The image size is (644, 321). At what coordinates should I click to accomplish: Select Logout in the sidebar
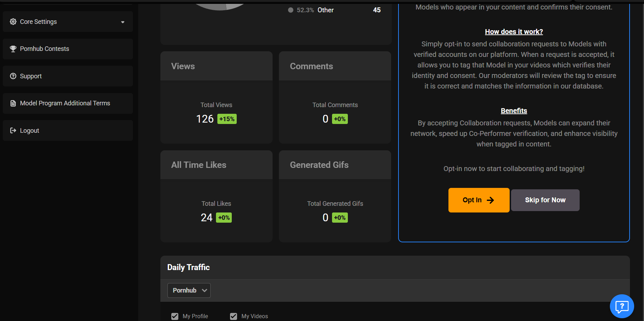pyautogui.click(x=68, y=131)
